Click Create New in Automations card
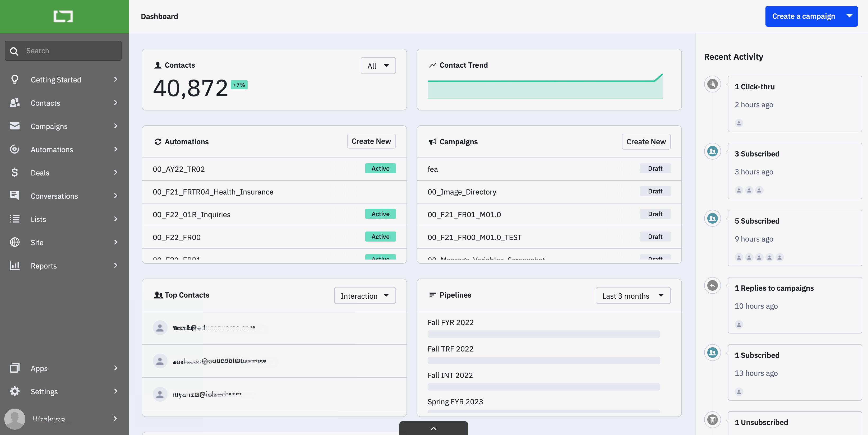This screenshot has width=868, height=435. (371, 141)
